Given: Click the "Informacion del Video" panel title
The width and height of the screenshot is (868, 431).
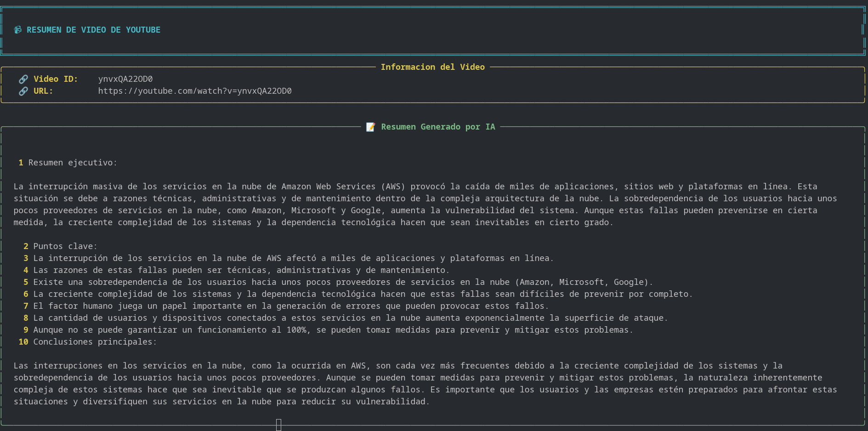Looking at the screenshot, I should pyautogui.click(x=432, y=67).
